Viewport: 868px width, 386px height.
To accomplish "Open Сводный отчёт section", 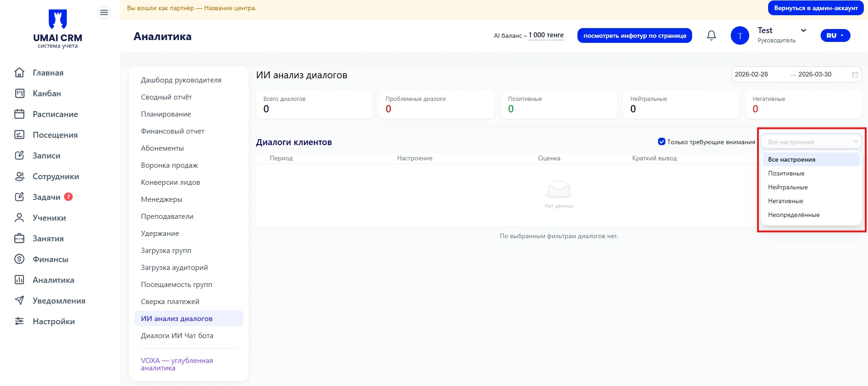I will (x=166, y=97).
